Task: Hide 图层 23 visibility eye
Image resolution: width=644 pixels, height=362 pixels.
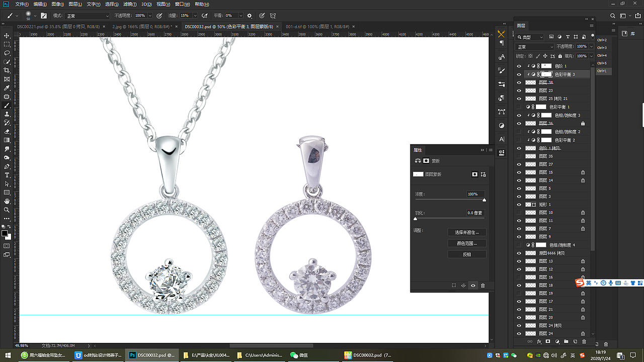Action: pos(519,90)
